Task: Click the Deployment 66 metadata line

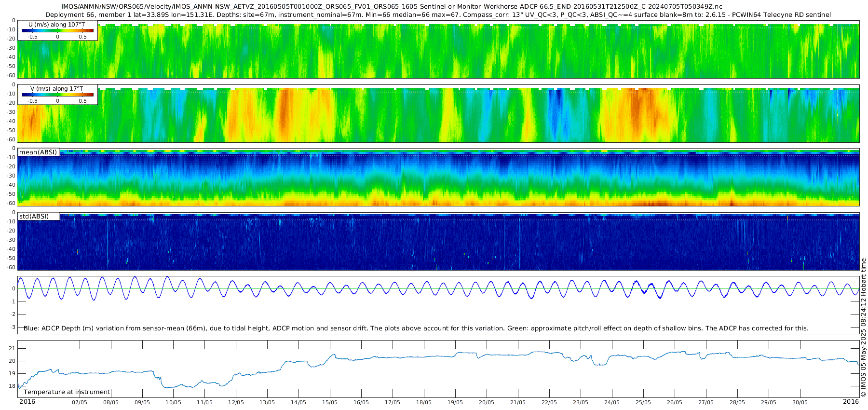Action: click(x=438, y=15)
